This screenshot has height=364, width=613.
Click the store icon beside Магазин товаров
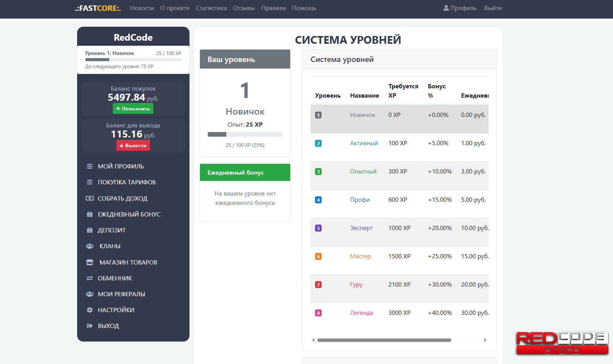point(90,262)
